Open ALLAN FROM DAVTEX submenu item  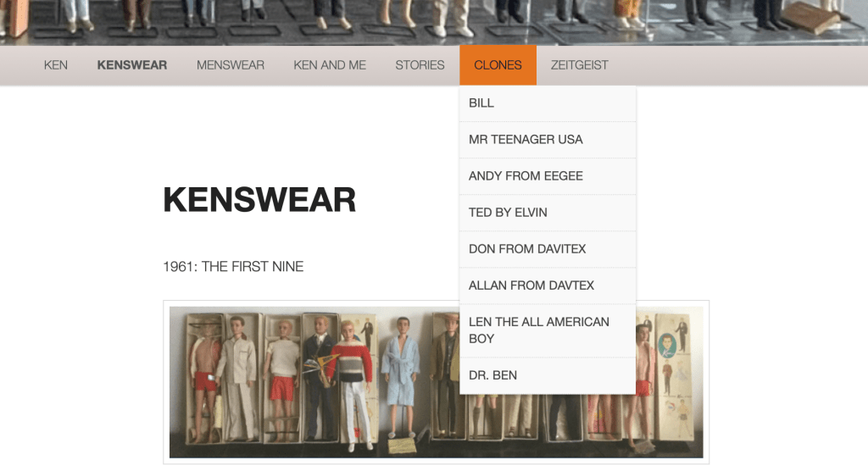point(531,286)
